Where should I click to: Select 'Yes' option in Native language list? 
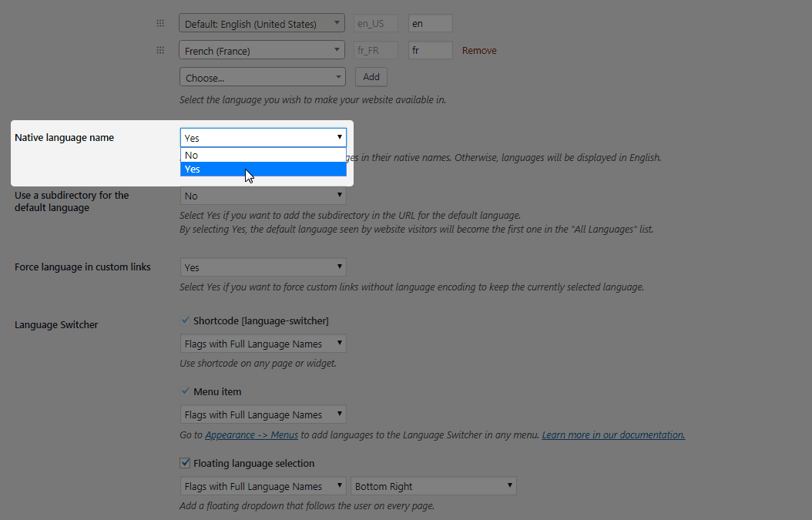[x=263, y=169]
